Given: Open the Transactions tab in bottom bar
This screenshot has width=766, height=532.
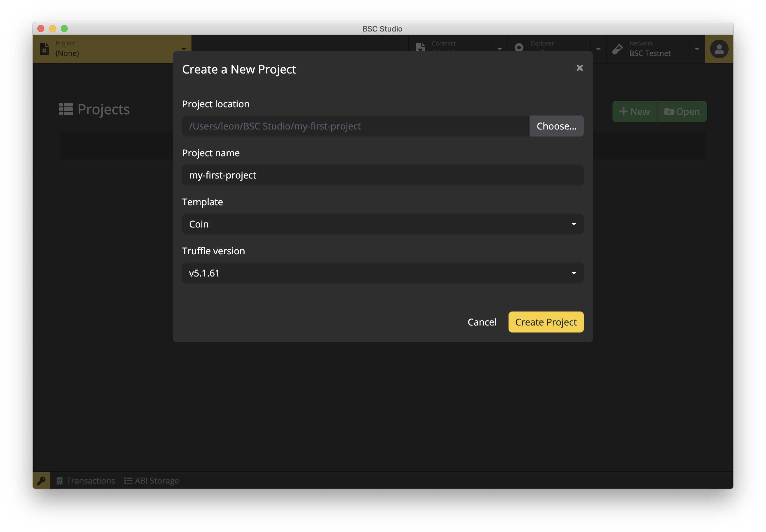Looking at the screenshot, I should [86, 480].
